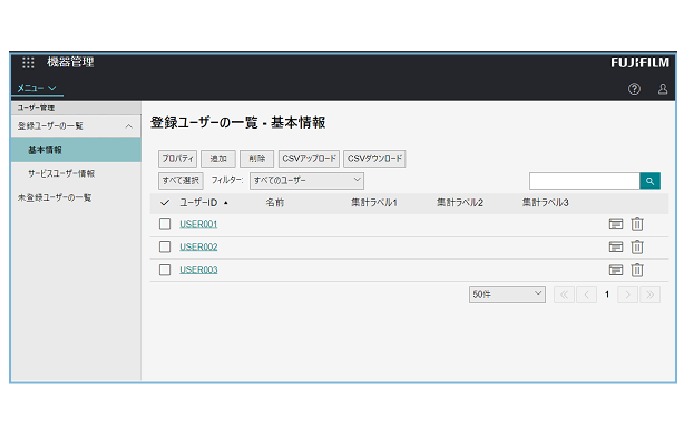Image resolution: width=686 pixels, height=431 pixels.
Task: Click the 集計ラベル3 column header
Action: coord(545,203)
